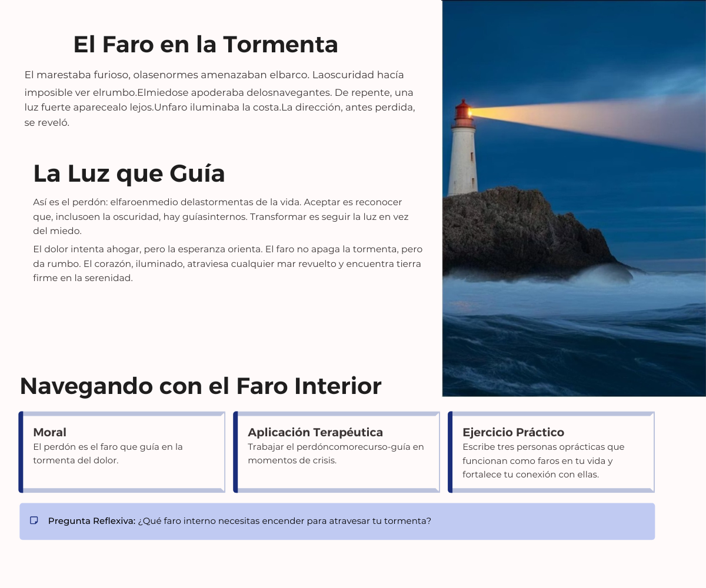Click the note icon beside Pregunta Reflexiva
706x588 pixels.
(34, 520)
